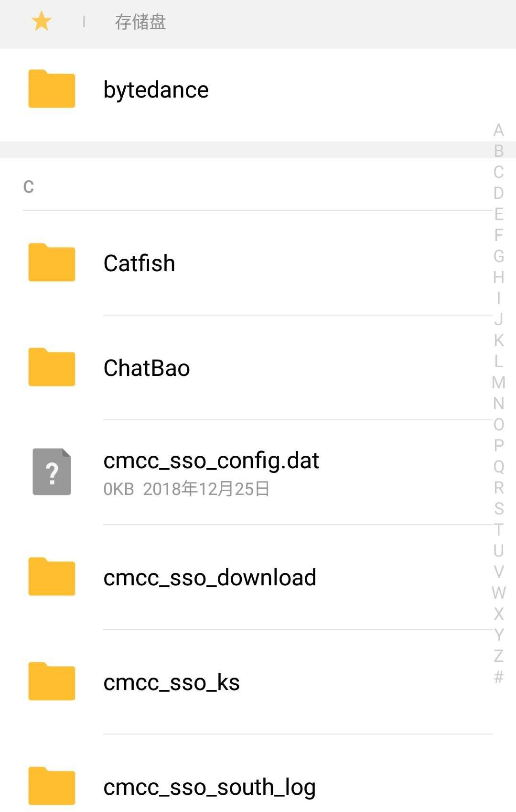
Task: Jump to letter H in alphabet index
Action: [x=498, y=277]
